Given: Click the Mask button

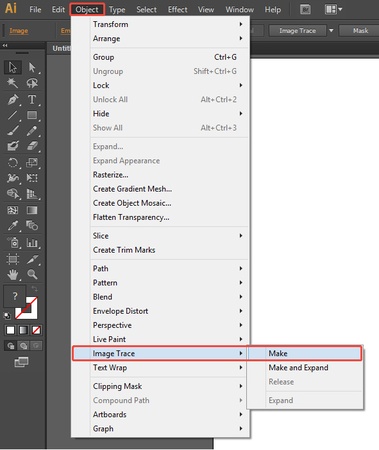Looking at the screenshot, I should (359, 31).
